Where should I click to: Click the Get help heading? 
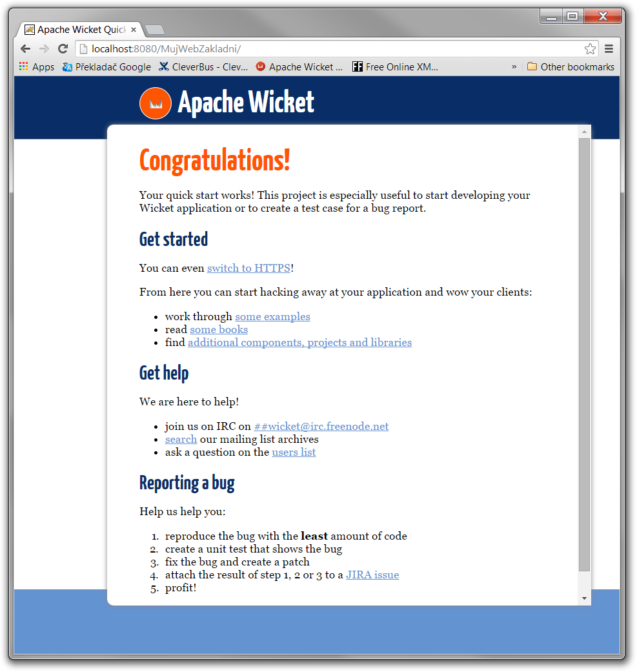(x=164, y=373)
